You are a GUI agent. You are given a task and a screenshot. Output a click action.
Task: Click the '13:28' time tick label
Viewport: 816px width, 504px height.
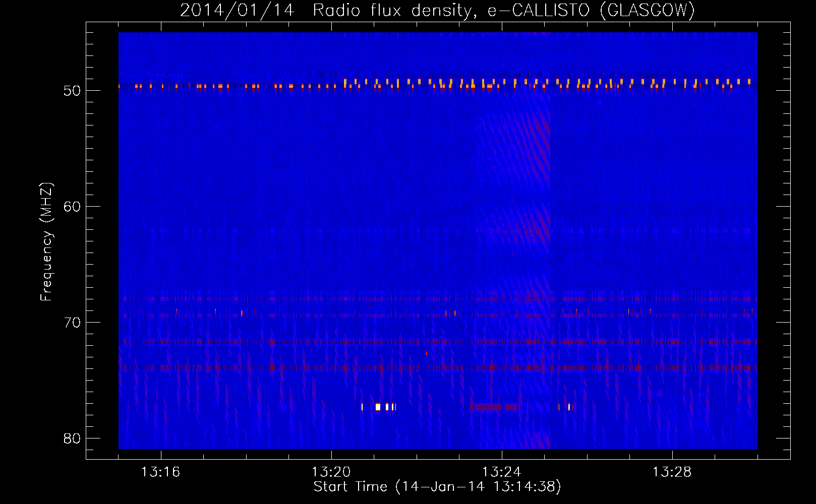point(672,472)
